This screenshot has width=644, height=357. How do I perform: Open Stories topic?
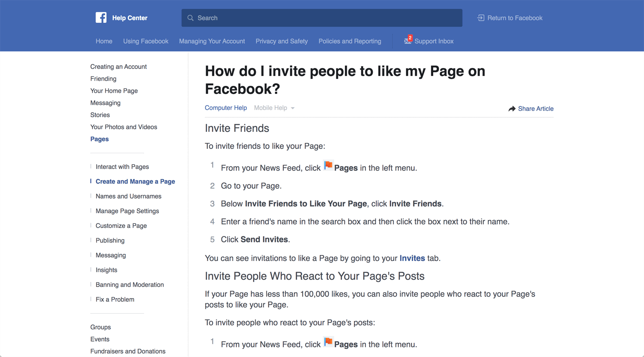(x=100, y=115)
